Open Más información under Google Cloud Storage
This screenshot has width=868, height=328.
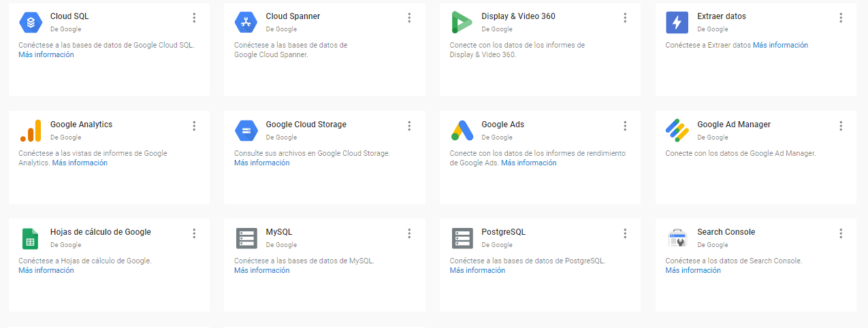[x=262, y=163]
